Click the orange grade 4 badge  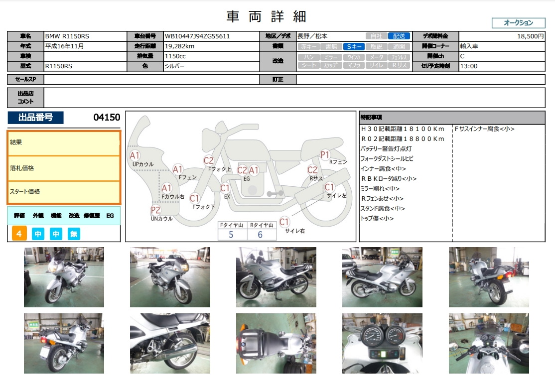click(19, 234)
